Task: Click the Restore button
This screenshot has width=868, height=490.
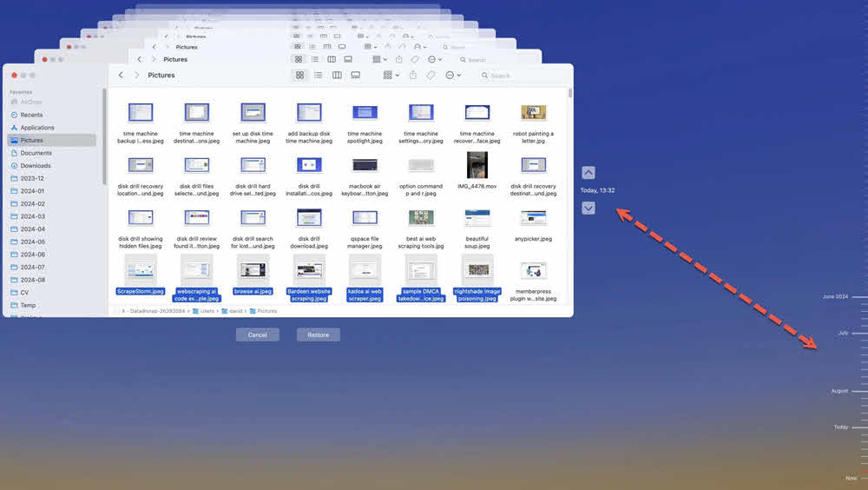Action: [319, 334]
